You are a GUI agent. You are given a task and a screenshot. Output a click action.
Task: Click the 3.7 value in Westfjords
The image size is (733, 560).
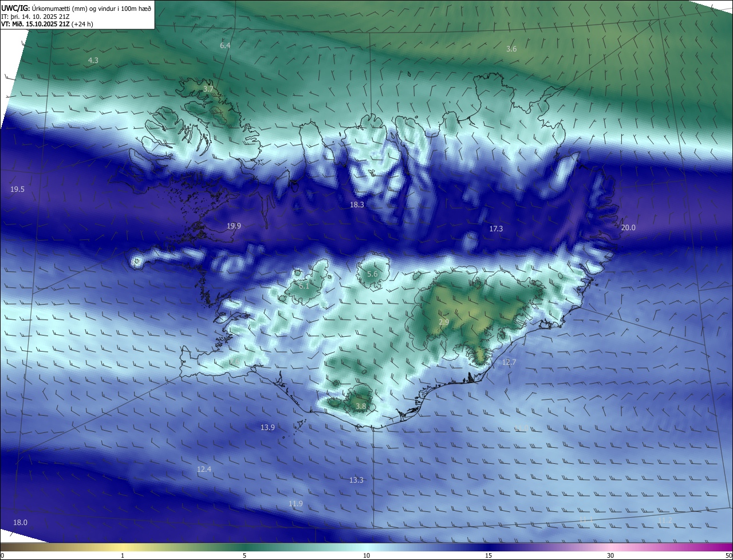click(x=208, y=89)
